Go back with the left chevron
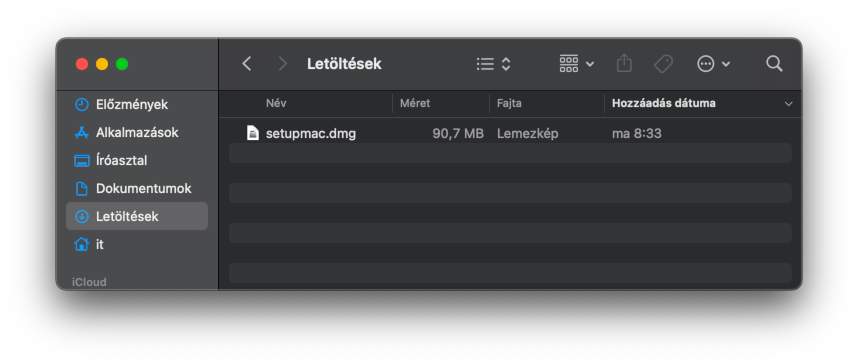 pyautogui.click(x=247, y=64)
